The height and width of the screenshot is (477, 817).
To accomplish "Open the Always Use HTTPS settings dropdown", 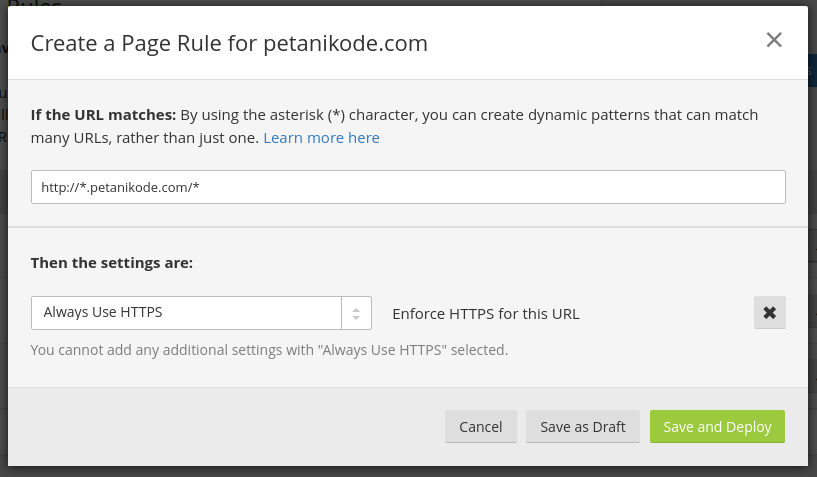I will [201, 313].
